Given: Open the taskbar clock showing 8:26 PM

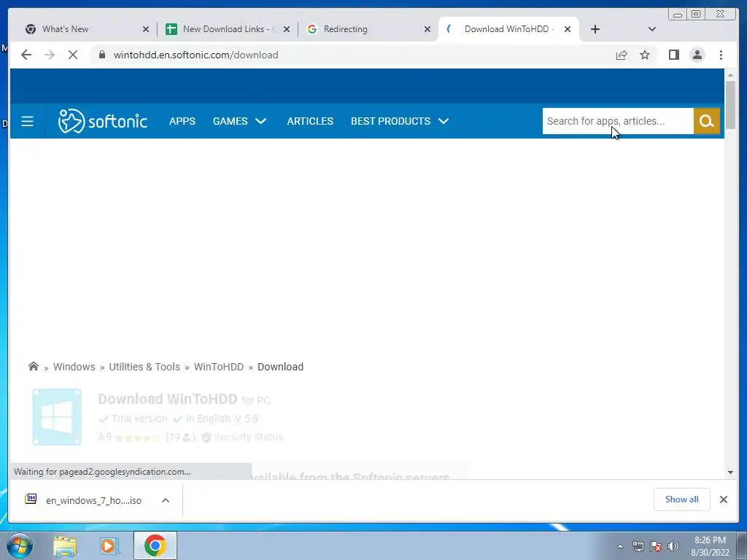Looking at the screenshot, I should 710,546.
